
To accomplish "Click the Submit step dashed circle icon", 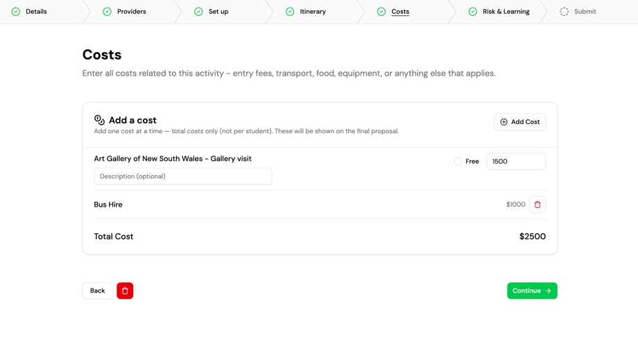I will [564, 12].
